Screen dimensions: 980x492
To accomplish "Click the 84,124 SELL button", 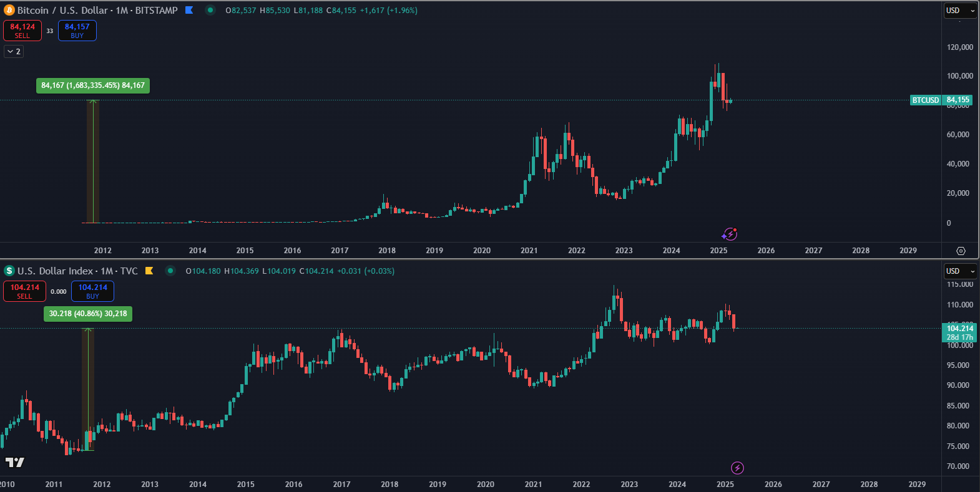I will pyautogui.click(x=22, y=31).
